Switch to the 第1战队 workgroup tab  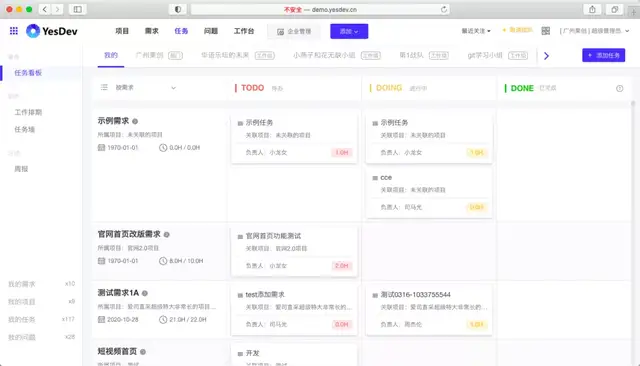click(x=424, y=55)
